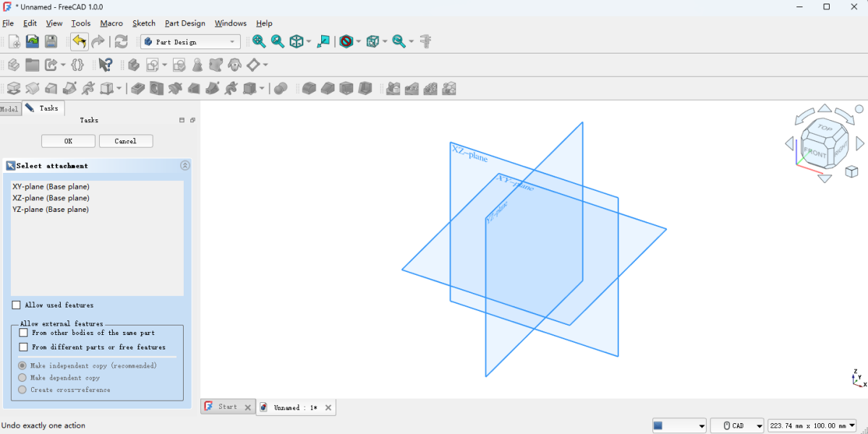Select the Make dependent copy radio button
868x434 pixels.
point(22,378)
